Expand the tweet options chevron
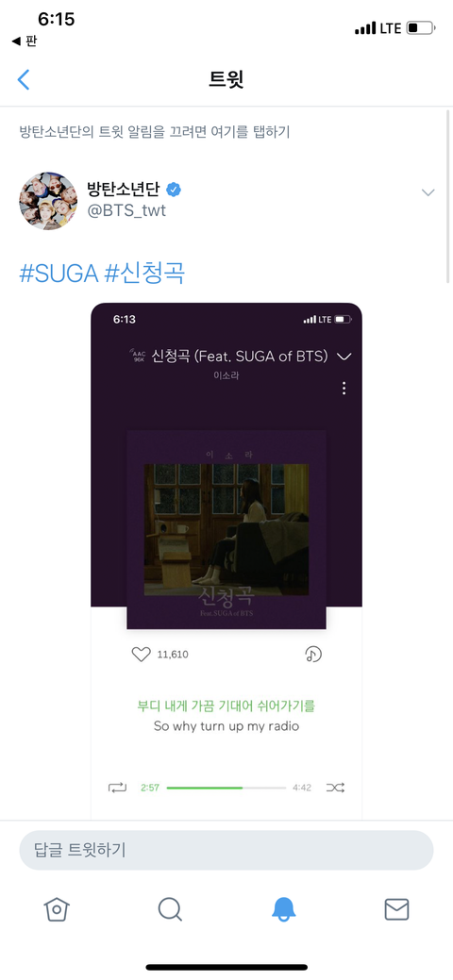453x980 pixels. [x=428, y=192]
